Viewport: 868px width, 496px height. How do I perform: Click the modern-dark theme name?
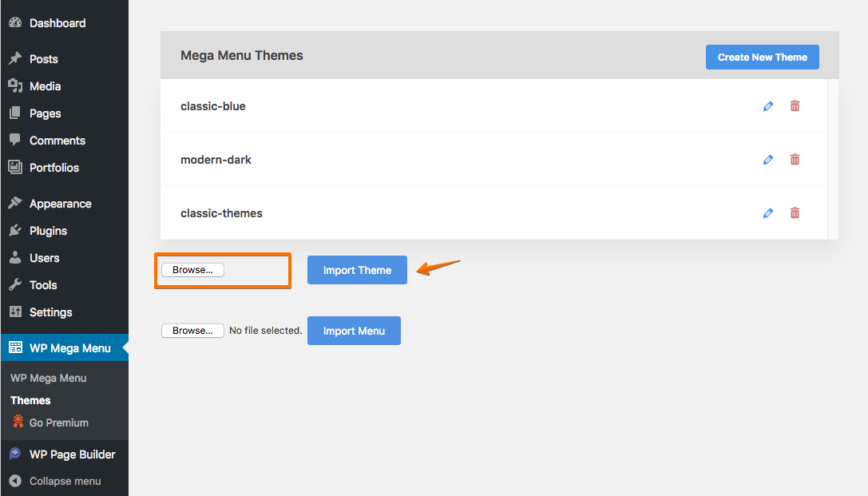pos(216,160)
